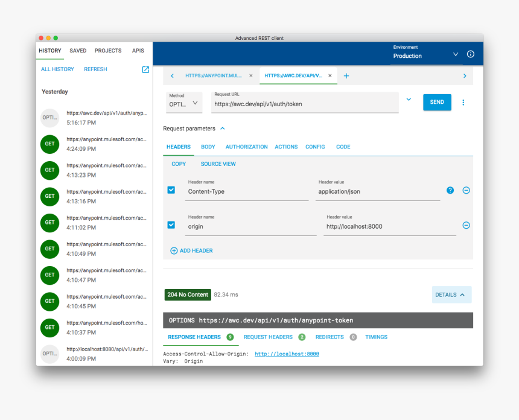The height and width of the screenshot is (420, 519).
Task: Close the awc.dev/api request tab
Action: tap(330, 76)
